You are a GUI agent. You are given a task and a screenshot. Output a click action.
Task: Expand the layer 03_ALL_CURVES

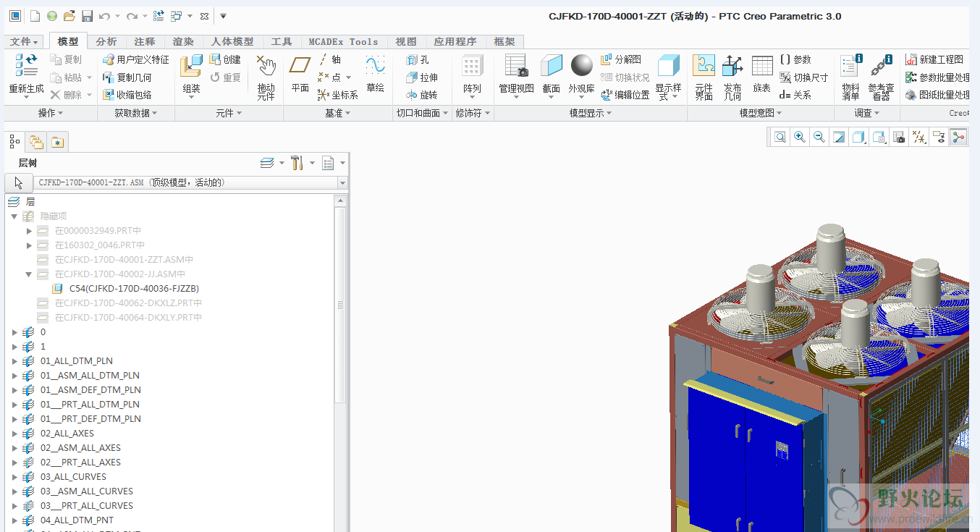point(14,476)
